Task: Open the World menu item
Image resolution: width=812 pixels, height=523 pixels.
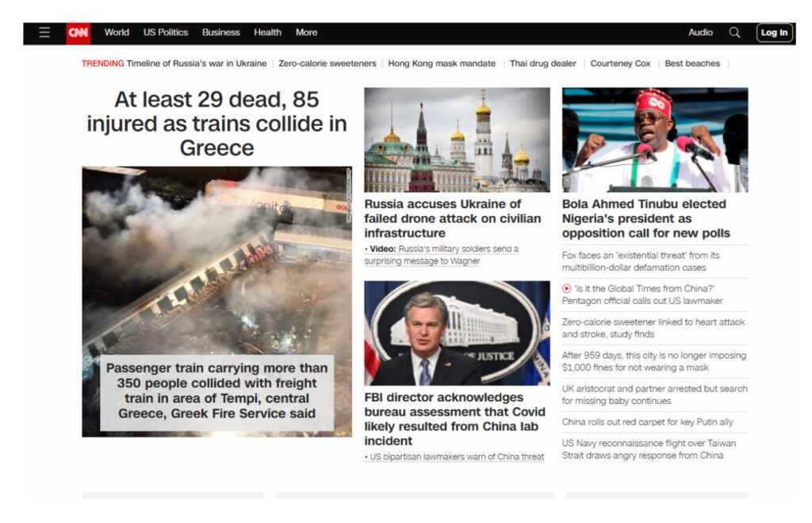Action: [117, 33]
